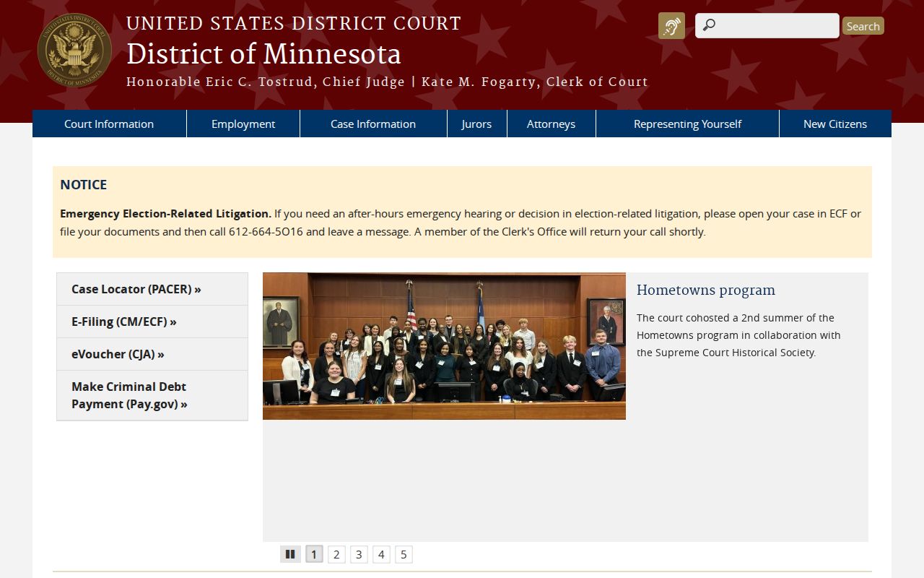
Task: Open the Employment menu
Action: (243, 124)
